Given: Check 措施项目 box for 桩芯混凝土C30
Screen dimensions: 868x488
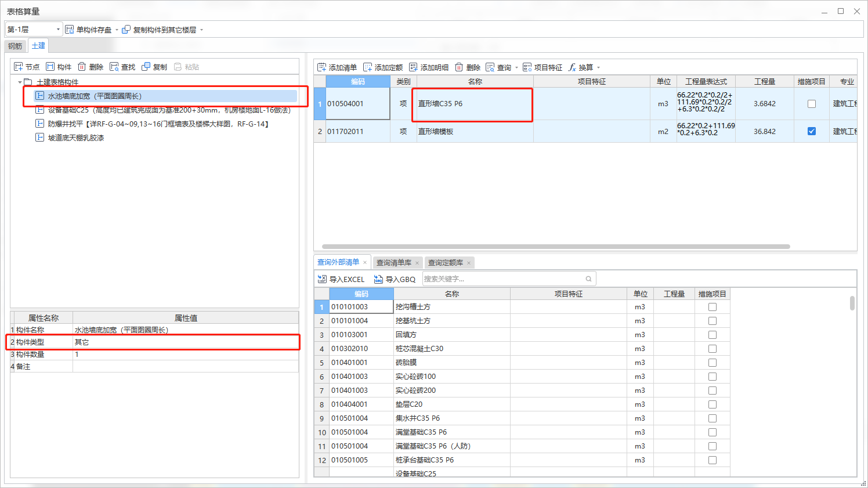Looking at the screenshot, I should click(x=713, y=349).
